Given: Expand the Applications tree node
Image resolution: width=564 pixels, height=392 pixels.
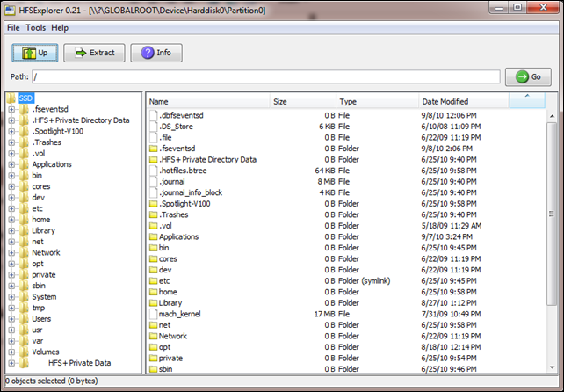Looking at the screenshot, I should (x=11, y=164).
